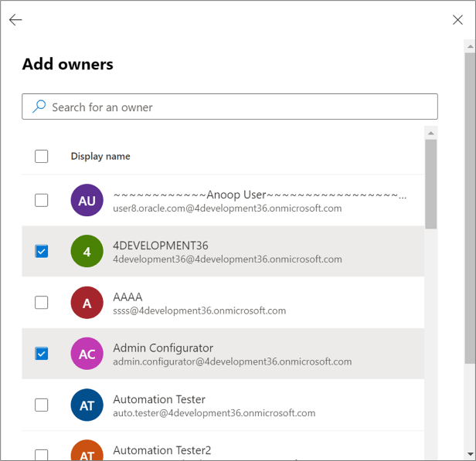Select the Anoop User display name
This screenshot has height=461, width=476.
click(x=260, y=195)
